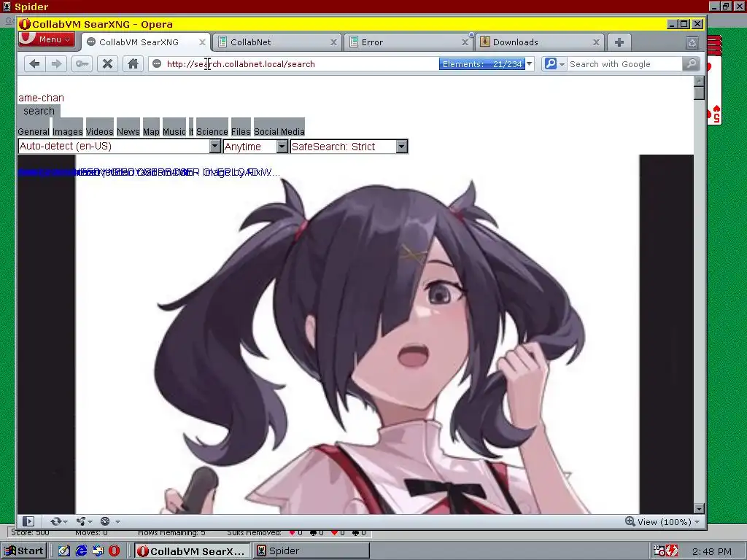The image size is (747, 560).
Task: Select the General search category
Action: [x=34, y=131]
